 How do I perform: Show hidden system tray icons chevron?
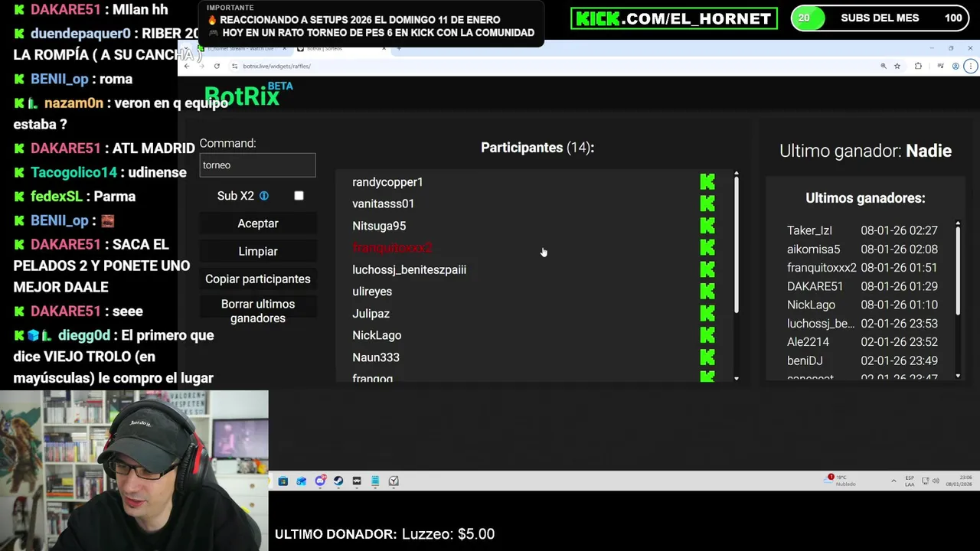pos(893,481)
